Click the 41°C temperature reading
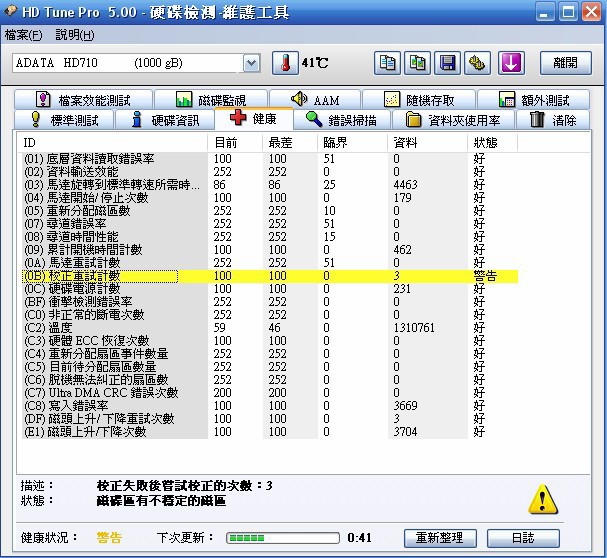Viewport: 607px width, 558px height. click(x=314, y=63)
